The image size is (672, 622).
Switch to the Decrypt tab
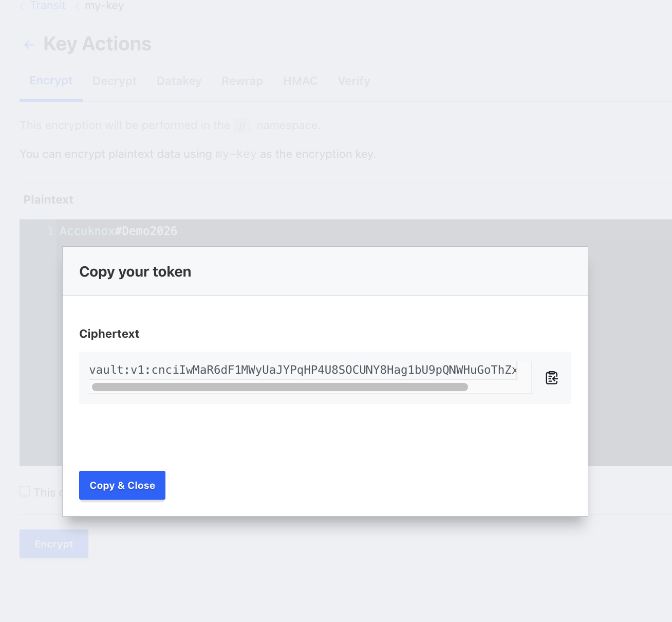115,81
